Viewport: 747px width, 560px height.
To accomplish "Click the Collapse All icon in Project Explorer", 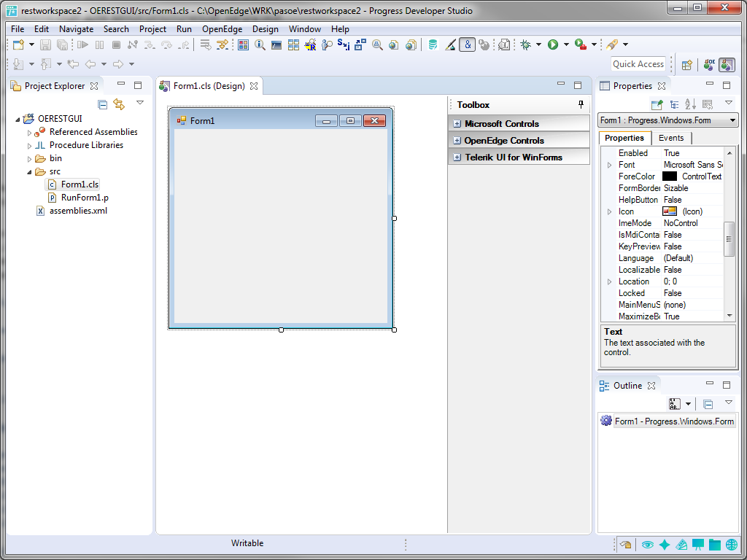I will [102, 104].
